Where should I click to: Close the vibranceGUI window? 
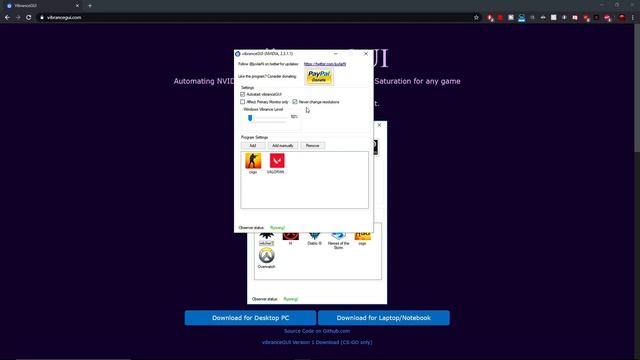(366, 53)
